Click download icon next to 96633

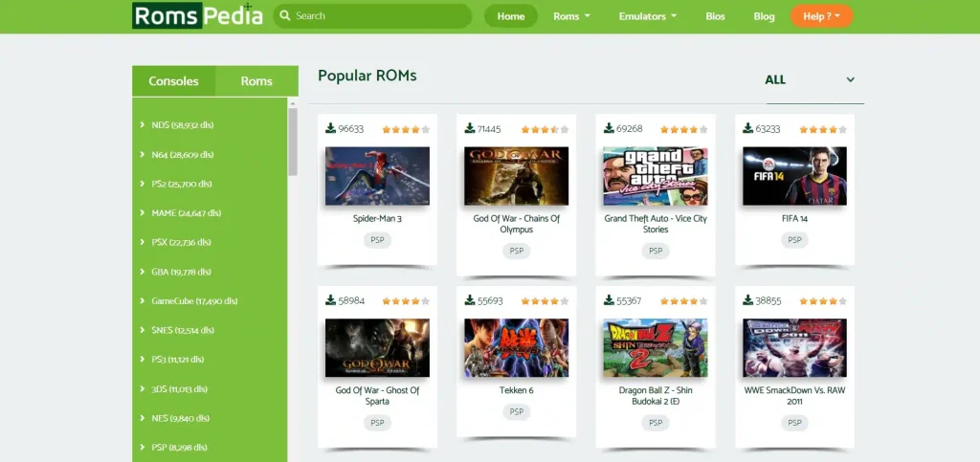point(330,128)
